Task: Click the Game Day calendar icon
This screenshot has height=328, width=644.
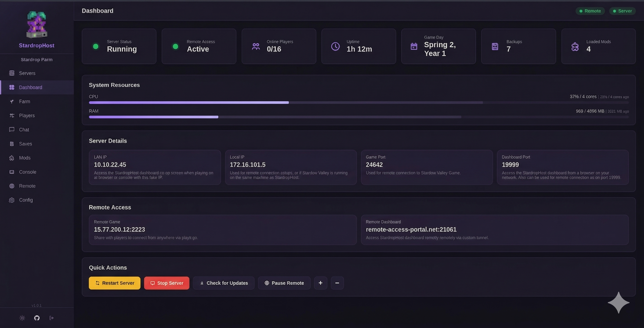Action: tap(414, 46)
